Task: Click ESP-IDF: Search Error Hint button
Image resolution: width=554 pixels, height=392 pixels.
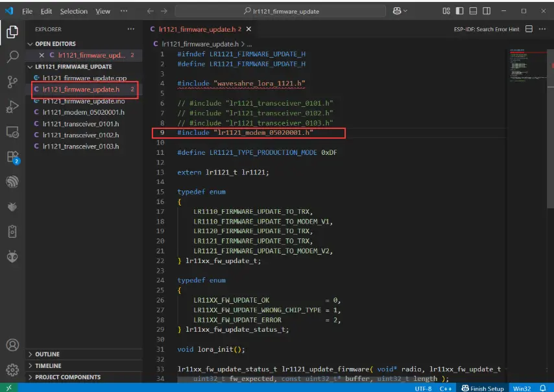Action: (x=487, y=29)
